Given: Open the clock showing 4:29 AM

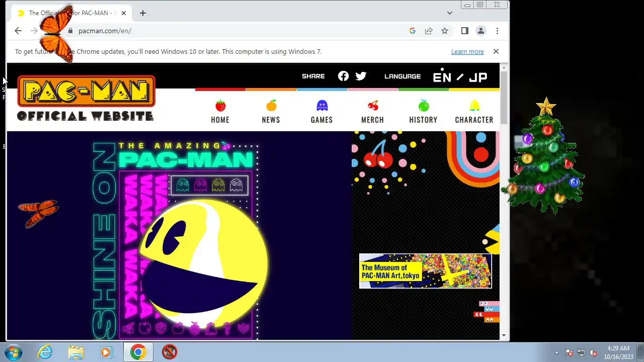Looking at the screenshot, I should 618,352.
